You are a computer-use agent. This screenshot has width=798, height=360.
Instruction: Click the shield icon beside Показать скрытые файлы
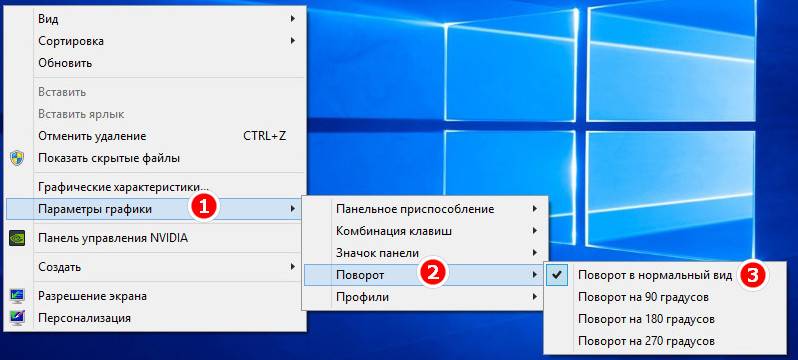click(17, 158)
